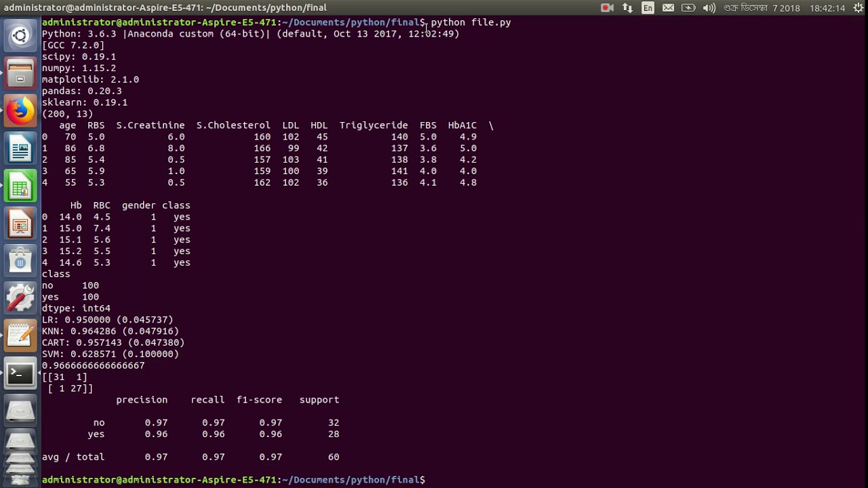Click the confusion matrix row '[ 1 27]]'
The width and height of the screenshot is (868, 488).
click(x=71, y=389)
